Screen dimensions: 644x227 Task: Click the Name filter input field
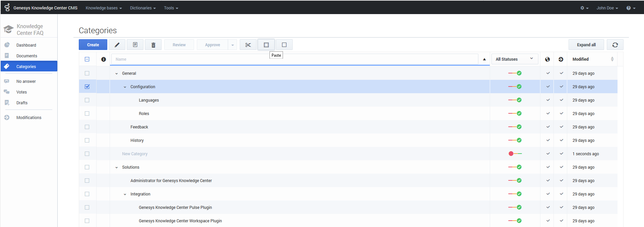(x=294, y=59)
